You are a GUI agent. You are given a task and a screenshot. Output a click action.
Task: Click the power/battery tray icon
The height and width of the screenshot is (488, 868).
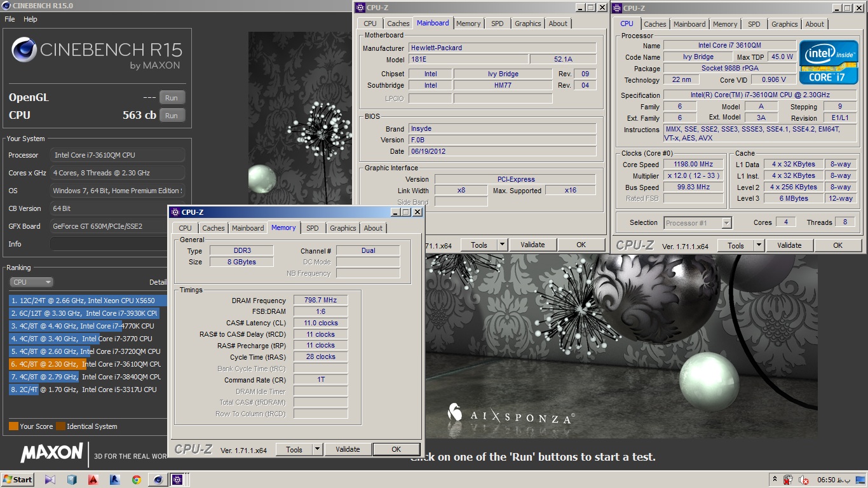point(788,480)
